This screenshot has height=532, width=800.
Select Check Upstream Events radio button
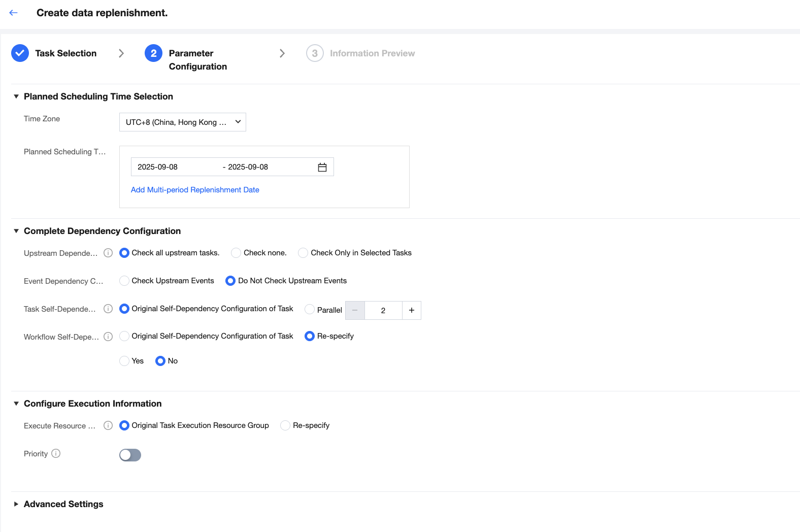[124, 281]
